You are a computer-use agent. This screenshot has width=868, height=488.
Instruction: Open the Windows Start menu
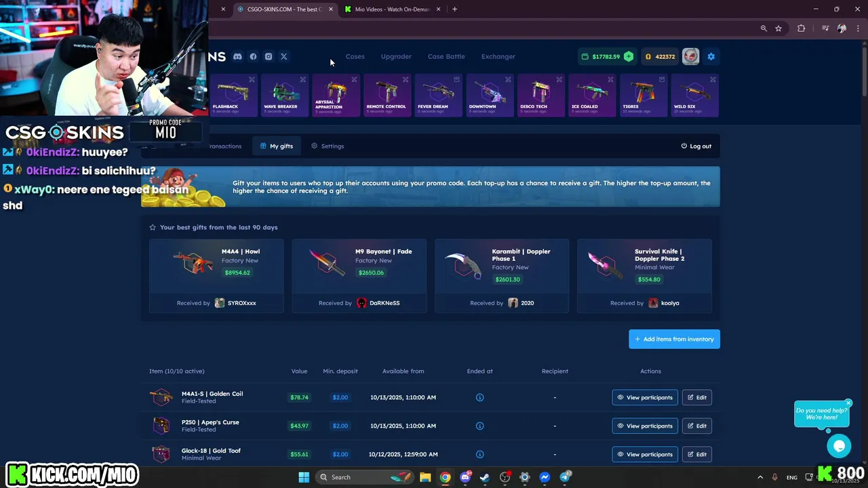click(304, 477)
